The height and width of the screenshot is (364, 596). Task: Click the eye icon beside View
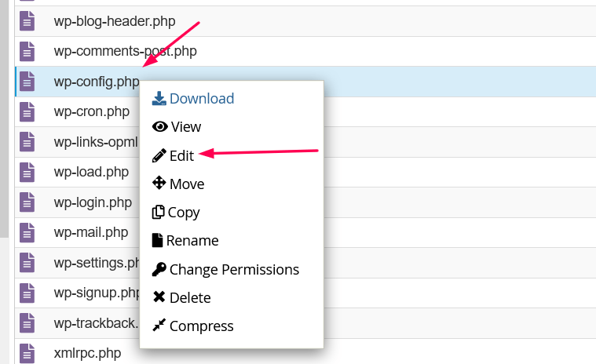(x=159, y=126)
